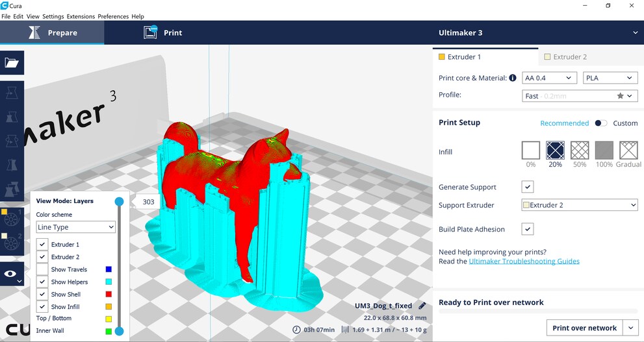This screenshot has height=342, width=644.
Task: Switch Recommended/Custom toggle
Action: [x=601, y=123]
